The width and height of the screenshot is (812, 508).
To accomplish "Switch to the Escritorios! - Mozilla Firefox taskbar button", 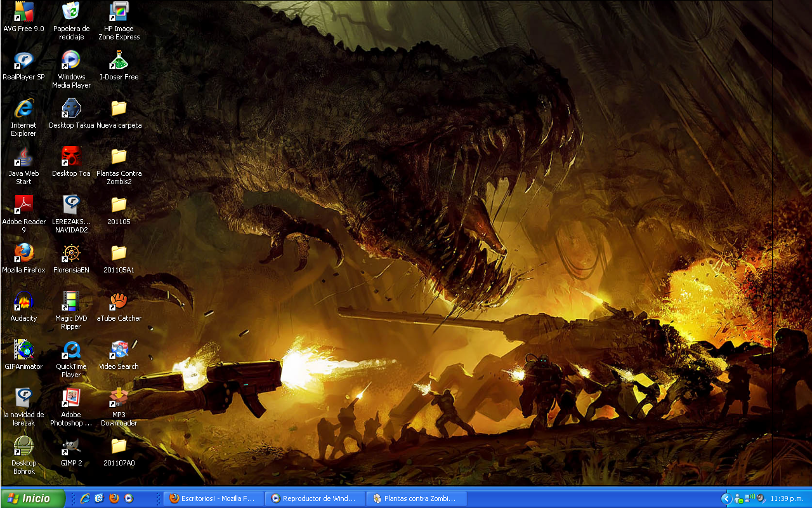I will (213, 498).
